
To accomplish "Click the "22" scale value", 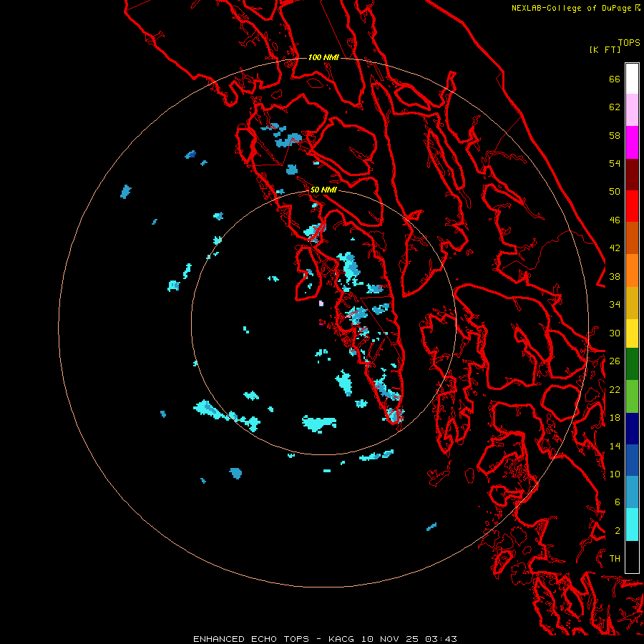I will pyautogui.click(x=615, y=389).
